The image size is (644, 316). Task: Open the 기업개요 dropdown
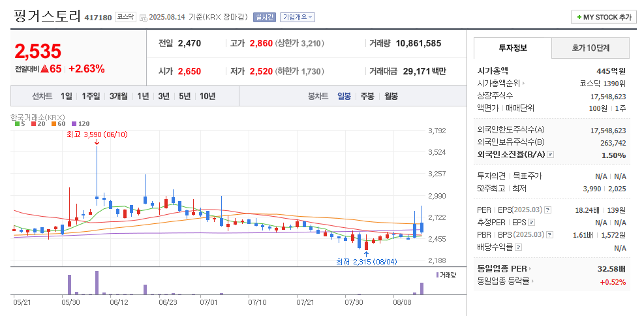pos(298,17)
